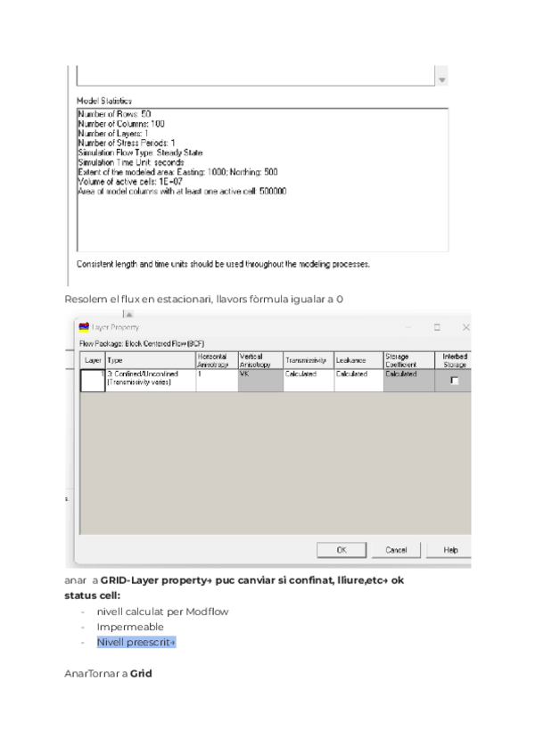Minimize the Layer Property window
This screenshot has height=756, width=535.
pyautogui.click(x=408, y=327)
